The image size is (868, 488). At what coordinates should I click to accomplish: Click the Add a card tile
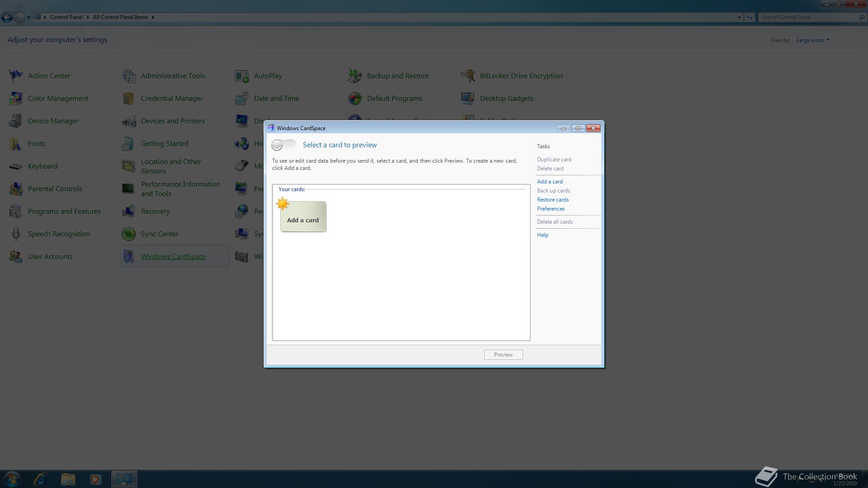click(x=302, y=216)
